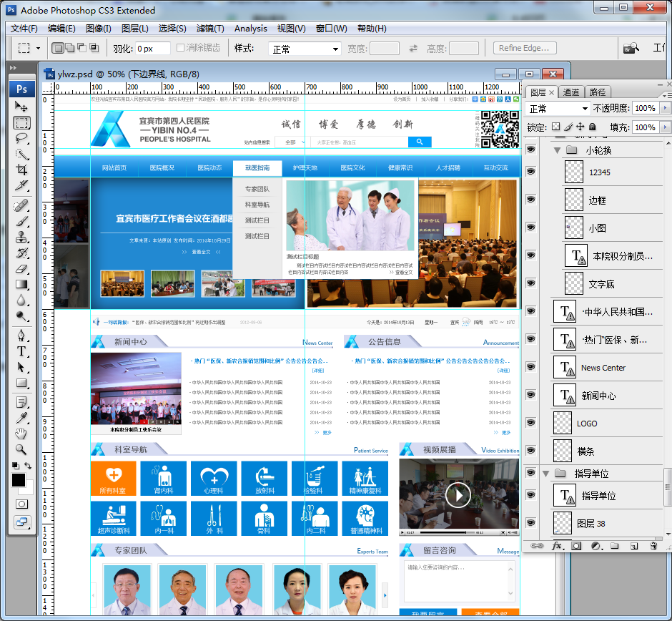Hide the 12345 layer via eye icon

(531, 172)
